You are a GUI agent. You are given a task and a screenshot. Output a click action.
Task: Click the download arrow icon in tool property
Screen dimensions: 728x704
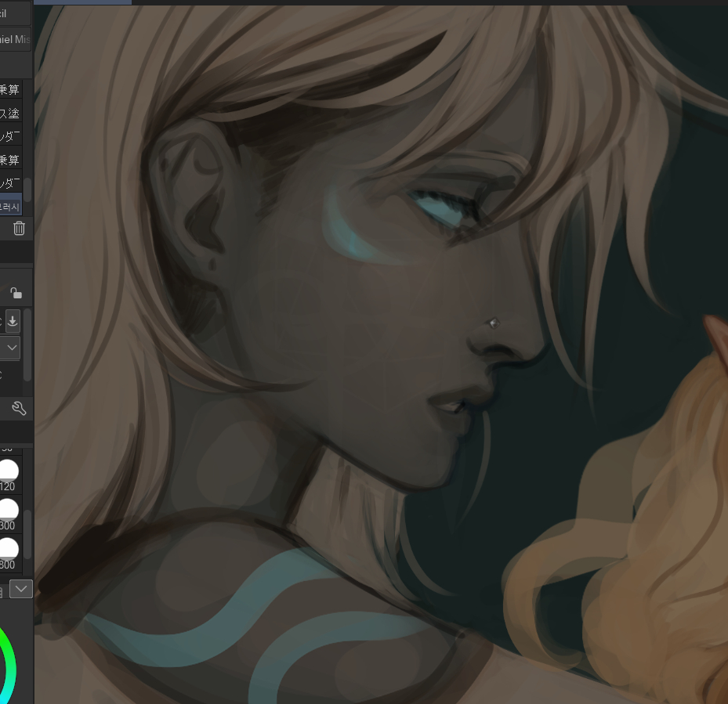click(13, 321)
